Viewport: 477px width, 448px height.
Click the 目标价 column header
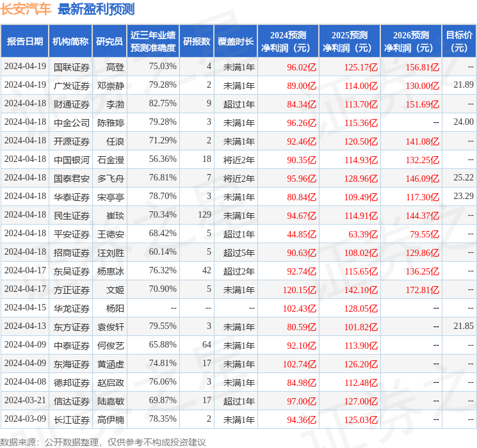pos(459,42)
